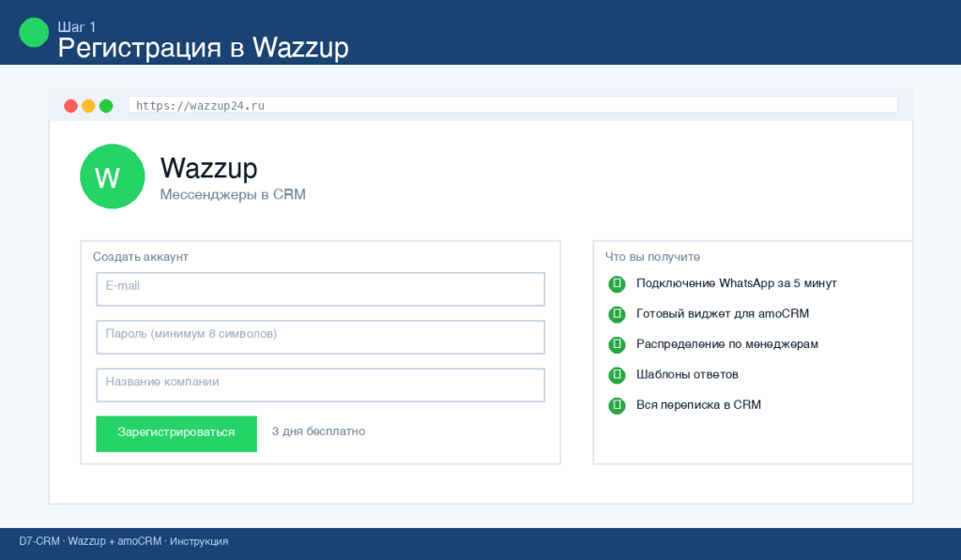The height and width of the screenshot is (560, 961).
Task: Click icon beside Вся переписка в CRM
Action: 618,405
